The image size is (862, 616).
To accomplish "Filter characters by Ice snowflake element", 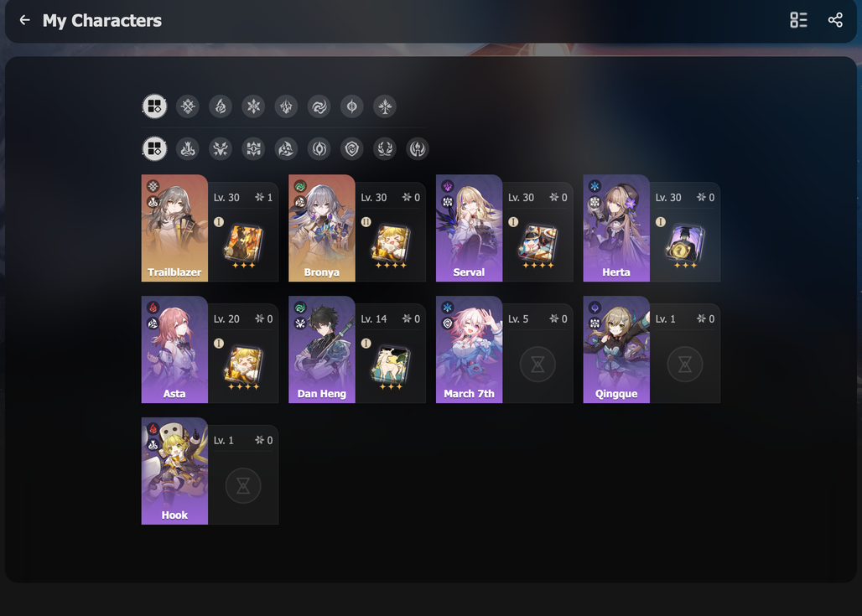I will point(253,106).
